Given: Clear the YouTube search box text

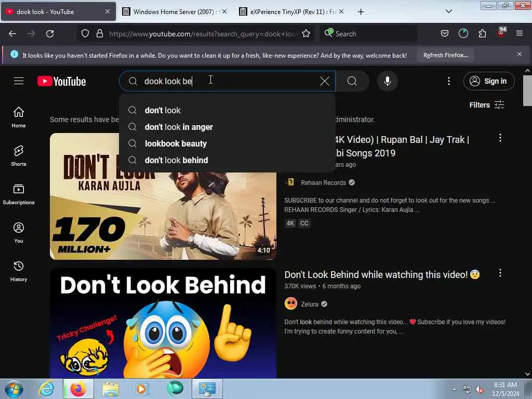Looking at the screenshot, I should pyautogui.click(x=325, y=81).
